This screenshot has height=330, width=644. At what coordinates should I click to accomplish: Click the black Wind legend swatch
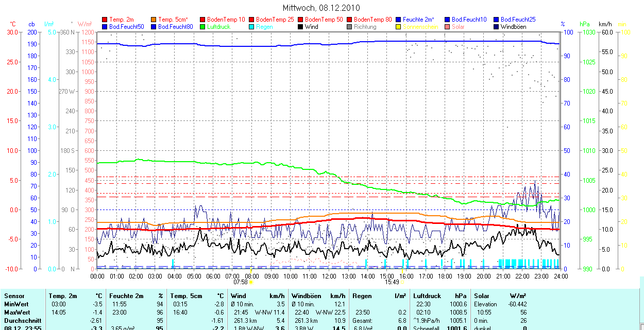pos(300,26)
